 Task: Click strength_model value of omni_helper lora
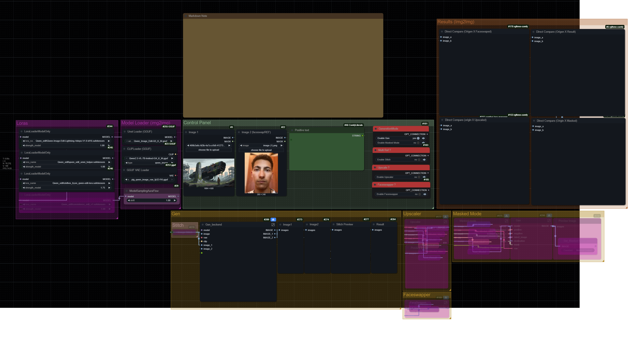click(x=67, y=167)
